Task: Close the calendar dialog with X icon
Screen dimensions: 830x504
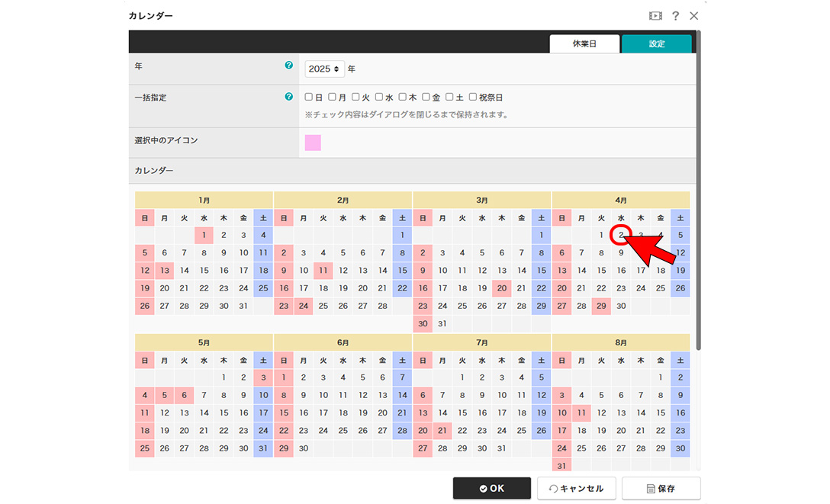Action: 693,16
